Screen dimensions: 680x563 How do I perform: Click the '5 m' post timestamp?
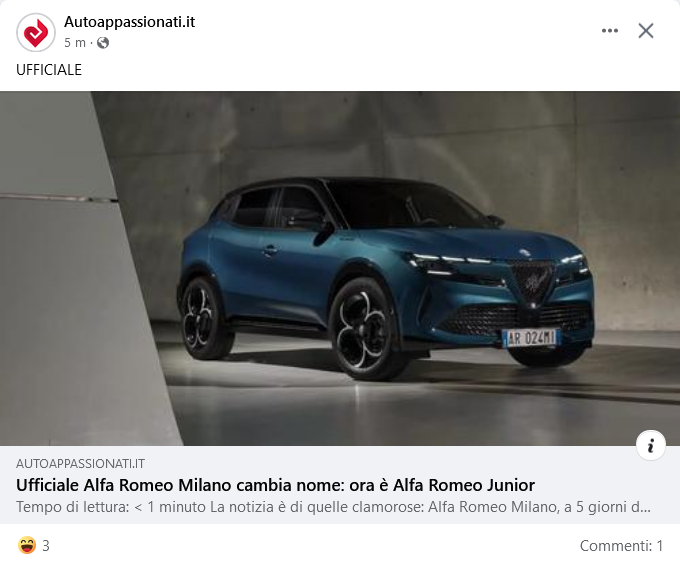click(75, 43)
